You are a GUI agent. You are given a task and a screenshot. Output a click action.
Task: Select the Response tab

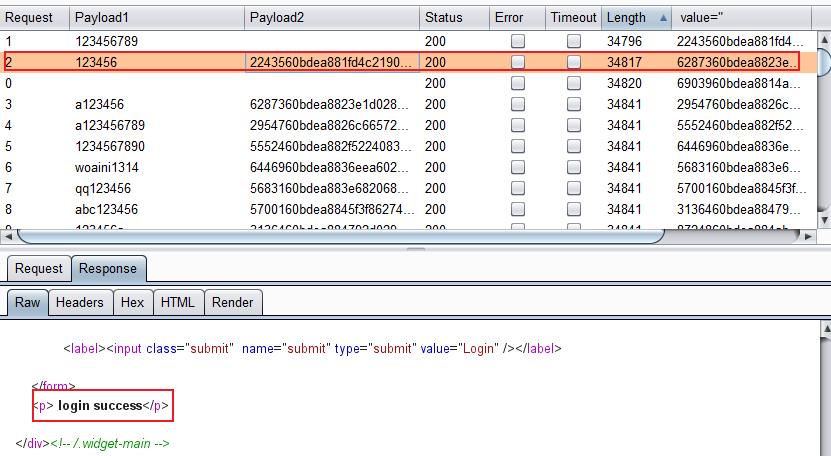pyautogui.click(x=107, y=268)
